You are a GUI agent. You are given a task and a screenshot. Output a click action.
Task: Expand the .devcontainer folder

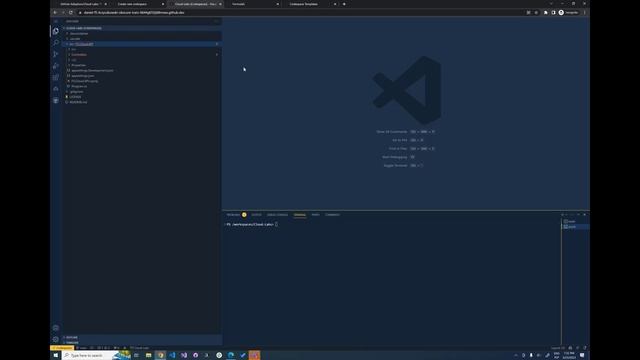(78, 33)
